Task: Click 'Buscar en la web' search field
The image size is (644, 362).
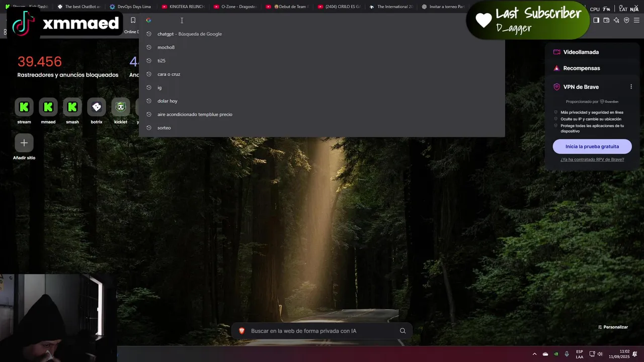Action: 322,331
